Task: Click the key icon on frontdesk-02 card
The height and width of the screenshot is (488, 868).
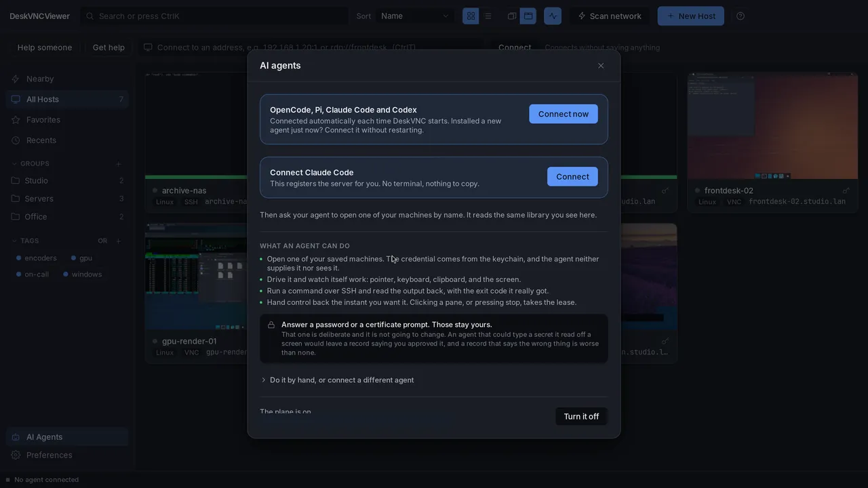Action: pos(846,190)
